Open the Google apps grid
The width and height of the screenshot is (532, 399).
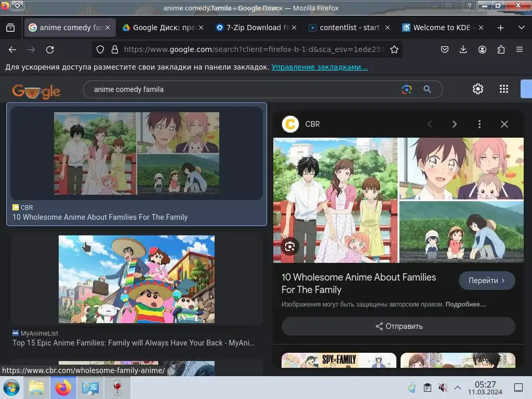click(504, 89)
